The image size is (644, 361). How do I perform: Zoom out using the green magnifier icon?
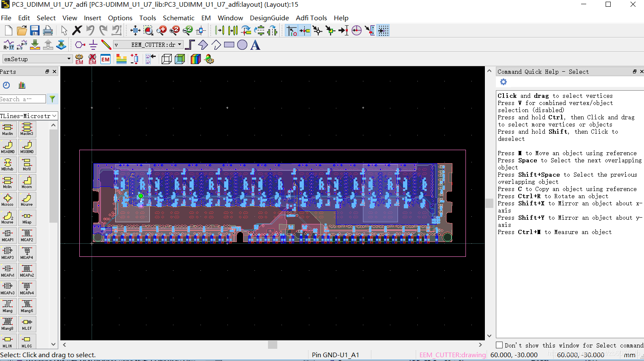tap(188, 30)
